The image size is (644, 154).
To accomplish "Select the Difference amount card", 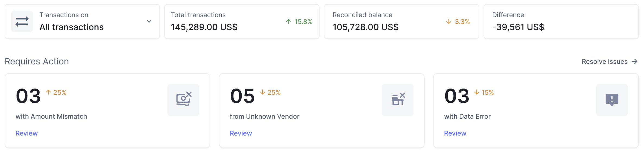I will click(x=561, y=22).
